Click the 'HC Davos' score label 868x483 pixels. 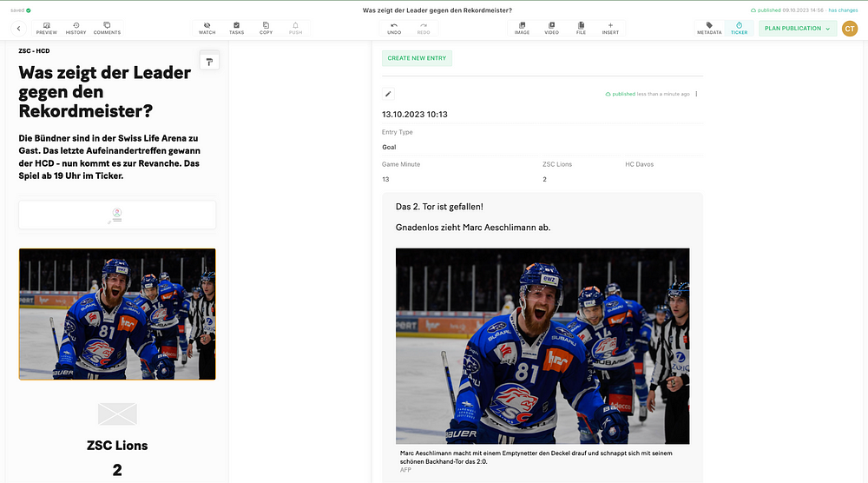point(640,164)
